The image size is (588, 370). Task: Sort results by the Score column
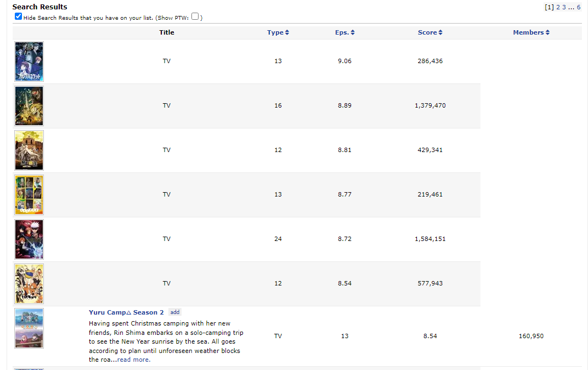429,32
